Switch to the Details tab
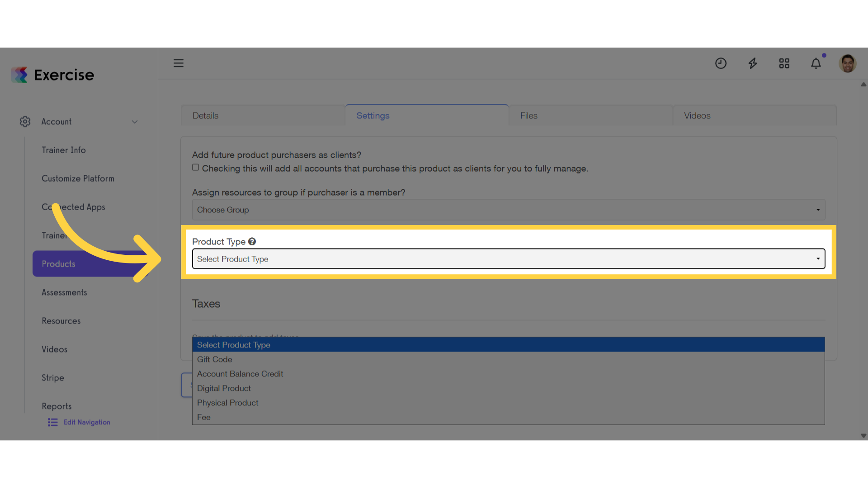Viewport: 868px width, 488px height. 263,116
